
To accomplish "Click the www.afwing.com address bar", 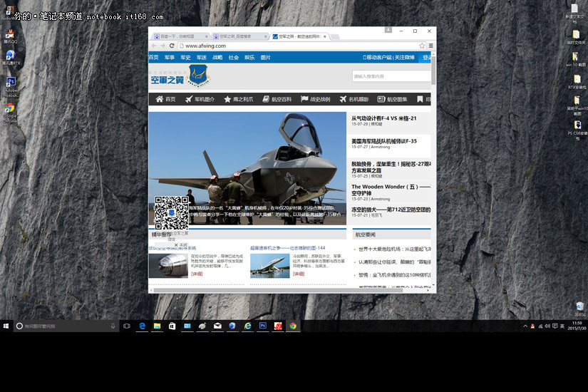I will tap(298, 46).
